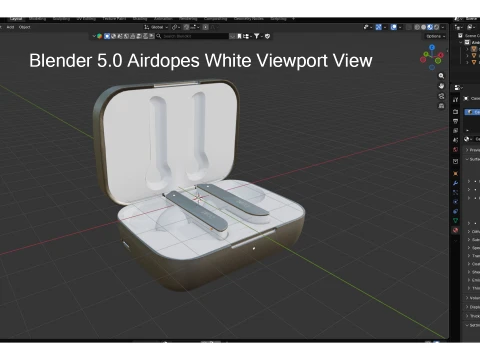Open the World properties tab
The width and height of the screenshot is (480, 360).
455,150
